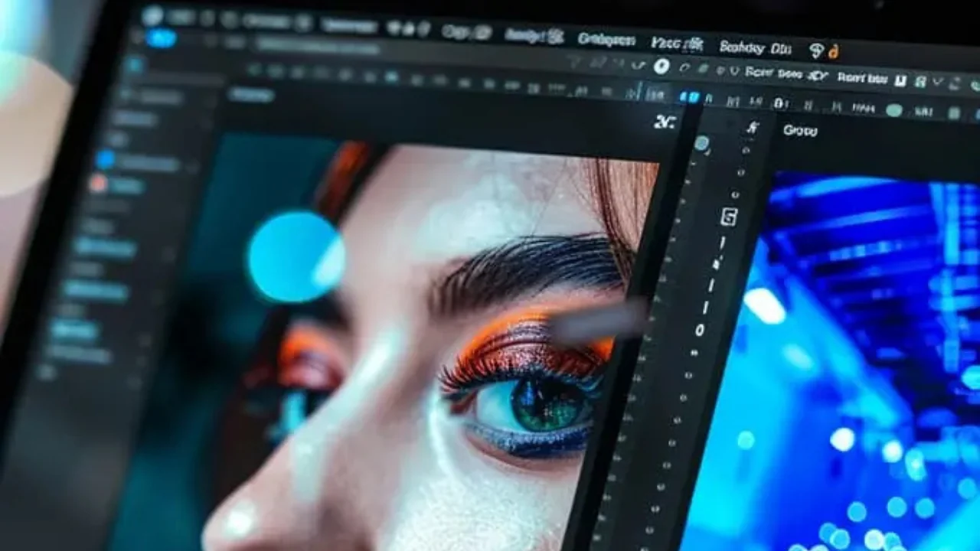Click the white circular icon in the toolbar
The height and width of the screenshot is (551, 980).
pos(661,67)
